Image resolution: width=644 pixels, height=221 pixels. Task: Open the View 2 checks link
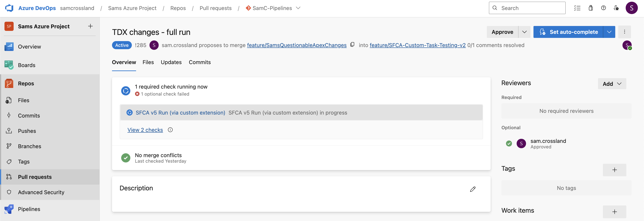(145, 130)
